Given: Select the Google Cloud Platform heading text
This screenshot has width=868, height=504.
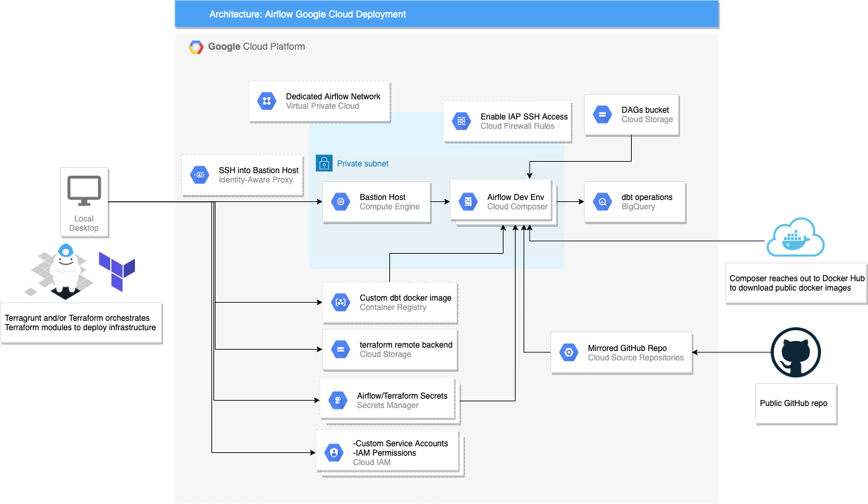Looking at the screenshot, I should 256,47.
